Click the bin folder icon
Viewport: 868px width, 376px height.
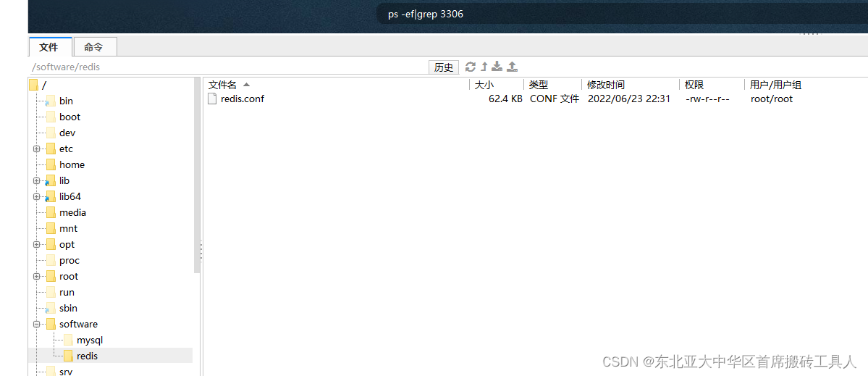(x=51, y=101)
